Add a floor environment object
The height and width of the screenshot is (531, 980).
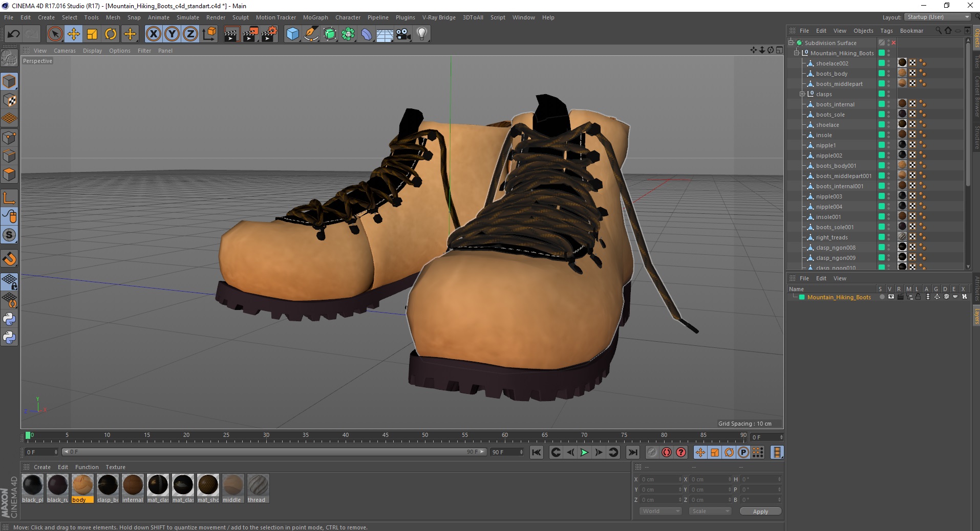click(385, 34)
